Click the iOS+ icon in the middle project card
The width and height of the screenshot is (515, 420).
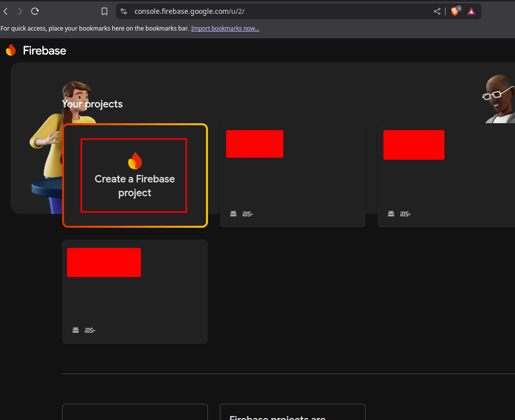tap(247, 214)
